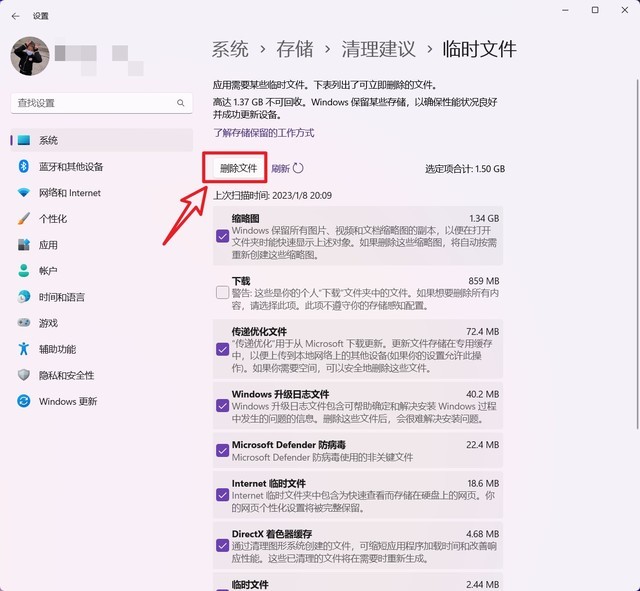Screen dimensions: 640x591
Task: Open Windows 更新 via its sync icon
Action: coord(24,401)
